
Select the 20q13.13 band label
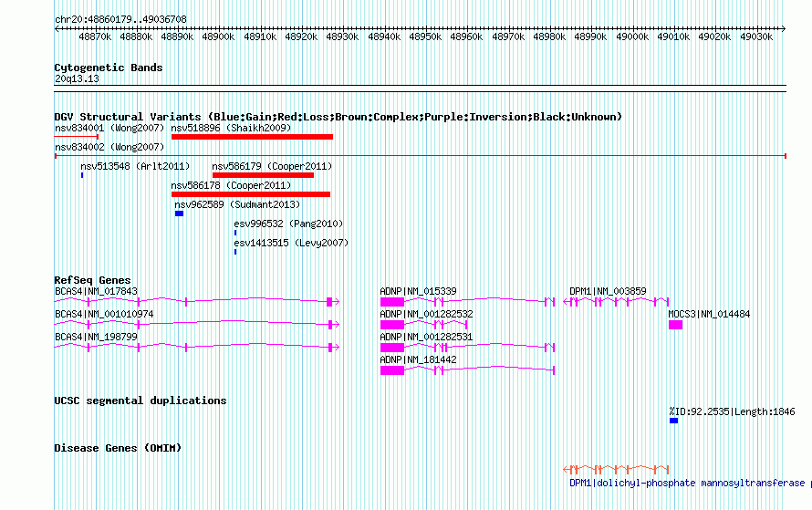(x=77, y=78)
